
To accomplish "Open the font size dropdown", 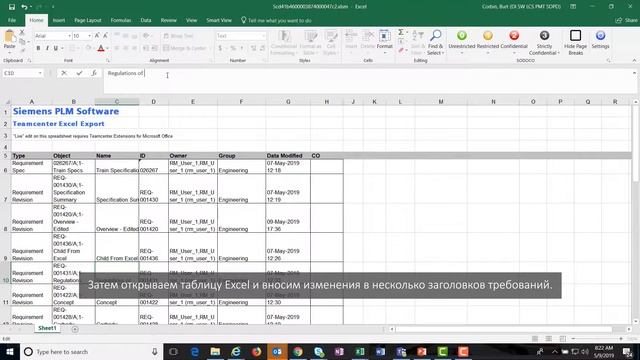I will 89,36.
